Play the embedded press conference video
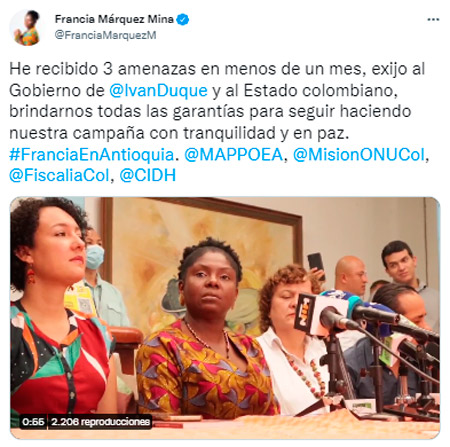The height and width of the screenshot is (447, 450). (x=225, y=317)
